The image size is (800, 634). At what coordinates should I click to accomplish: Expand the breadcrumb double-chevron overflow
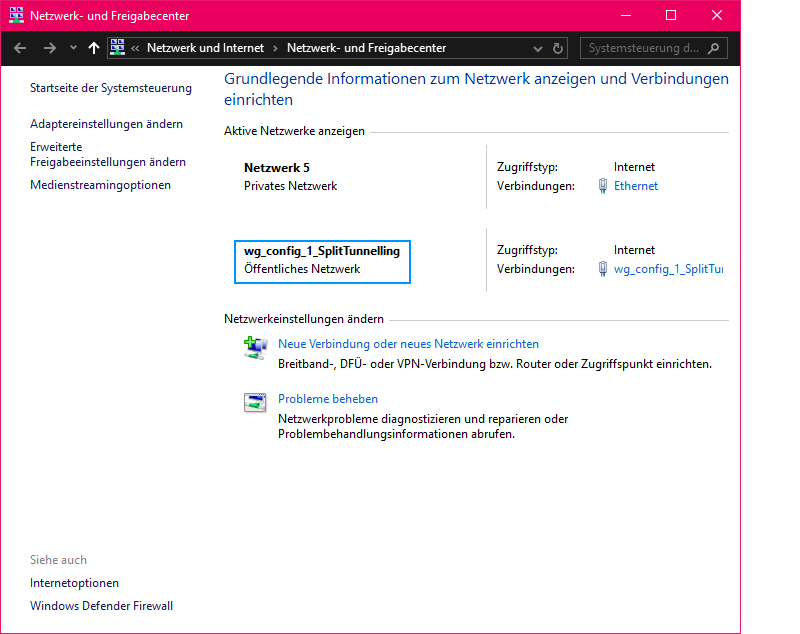pos(135,48)
